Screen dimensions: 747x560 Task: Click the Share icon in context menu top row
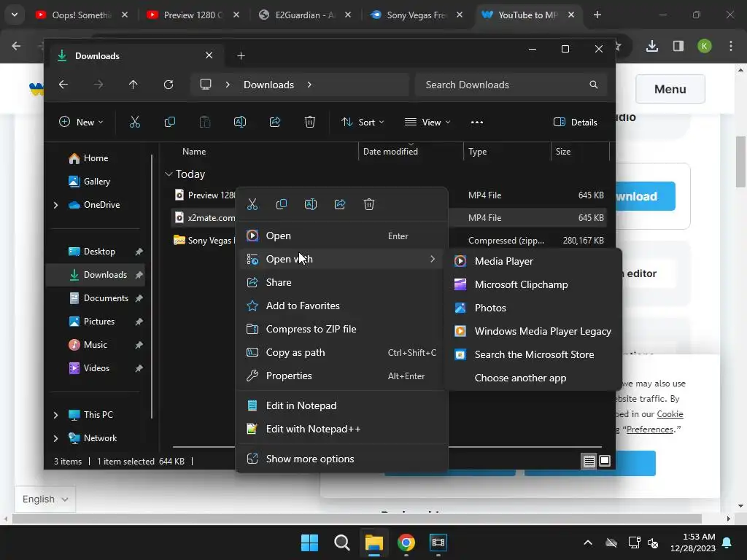coord(340,205)
